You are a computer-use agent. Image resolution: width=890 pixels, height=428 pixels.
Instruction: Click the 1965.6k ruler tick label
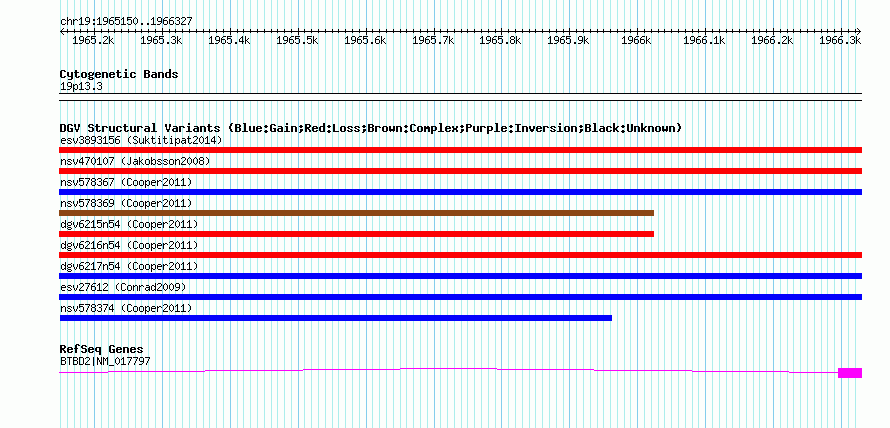tap(365, 40)
